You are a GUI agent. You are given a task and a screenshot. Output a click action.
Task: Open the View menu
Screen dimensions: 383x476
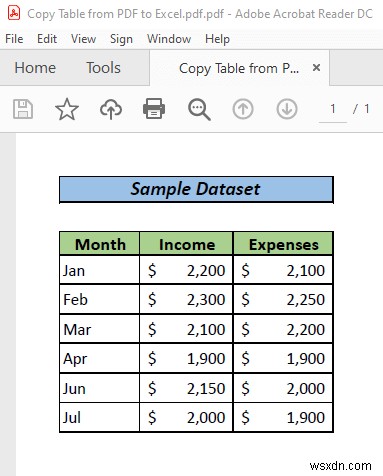83,39
